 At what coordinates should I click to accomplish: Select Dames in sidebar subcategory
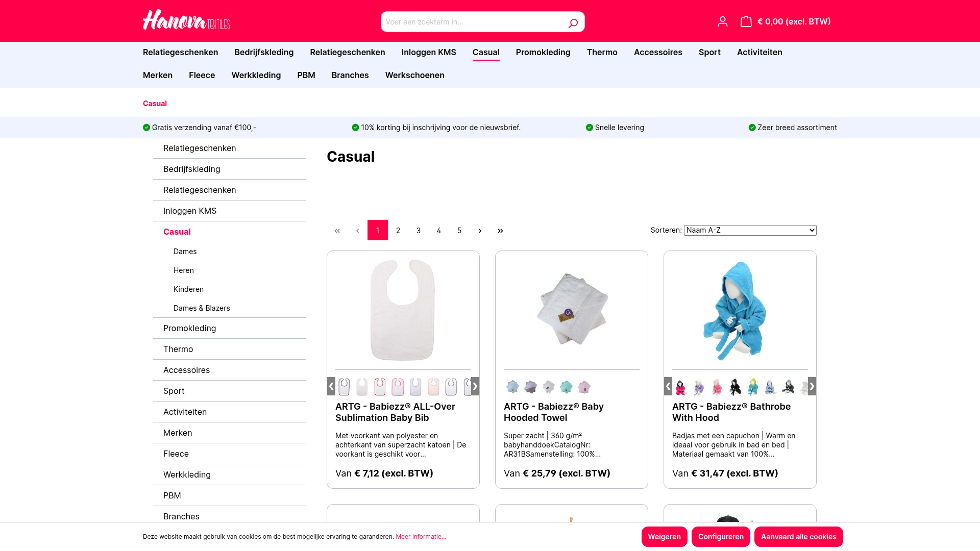(x=185, y=252)
